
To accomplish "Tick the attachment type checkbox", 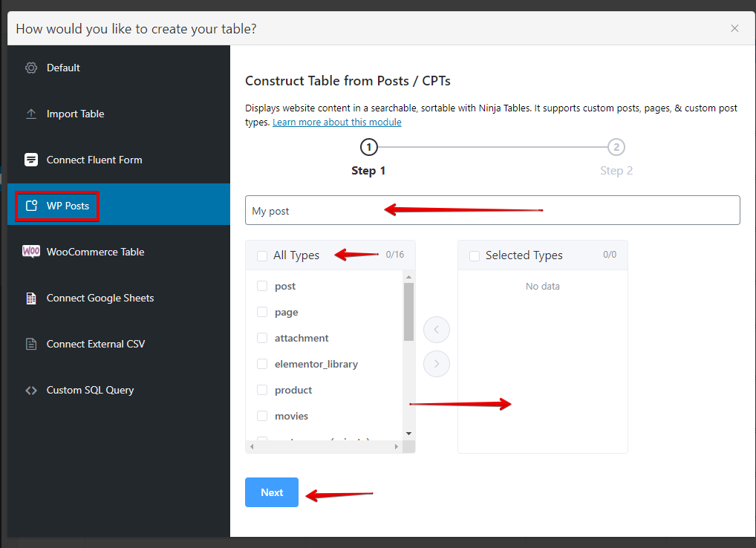I will click(262, 338).
